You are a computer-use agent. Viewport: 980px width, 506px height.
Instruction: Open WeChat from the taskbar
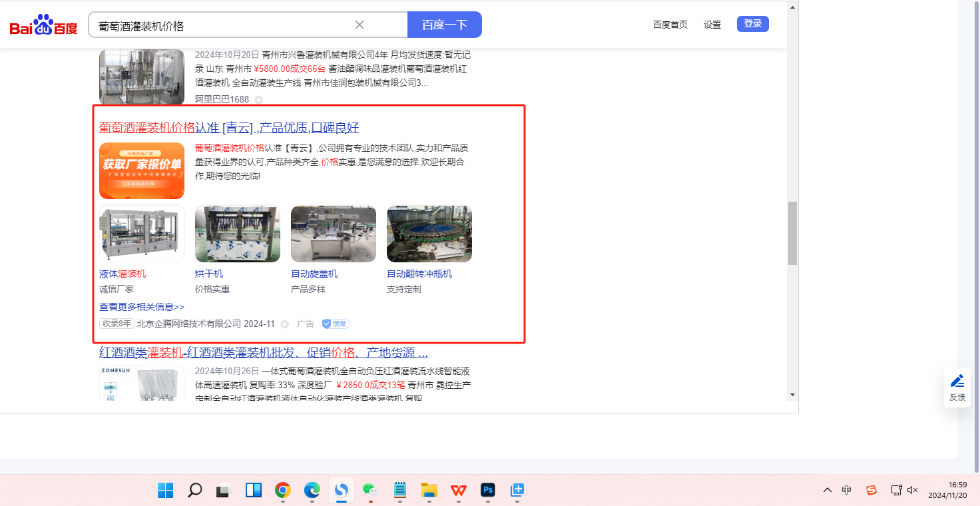tap(370, 491)
